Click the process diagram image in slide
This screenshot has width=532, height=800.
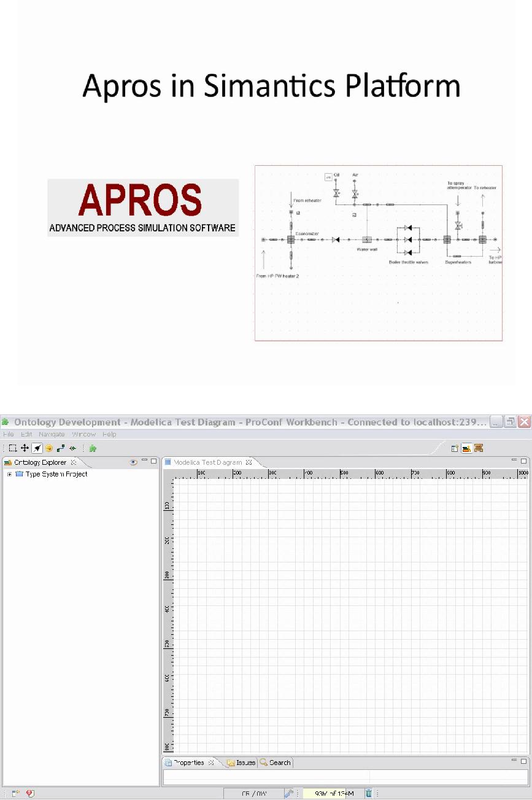click(379, 253)
